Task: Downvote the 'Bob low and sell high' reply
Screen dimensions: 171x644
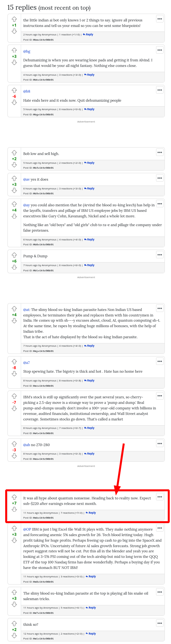Action: 14,165
